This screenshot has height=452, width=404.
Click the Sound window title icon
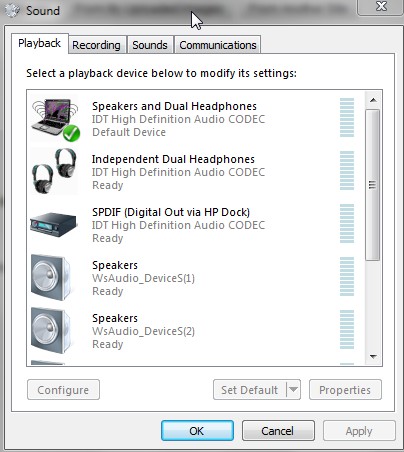tap(13, 10)
